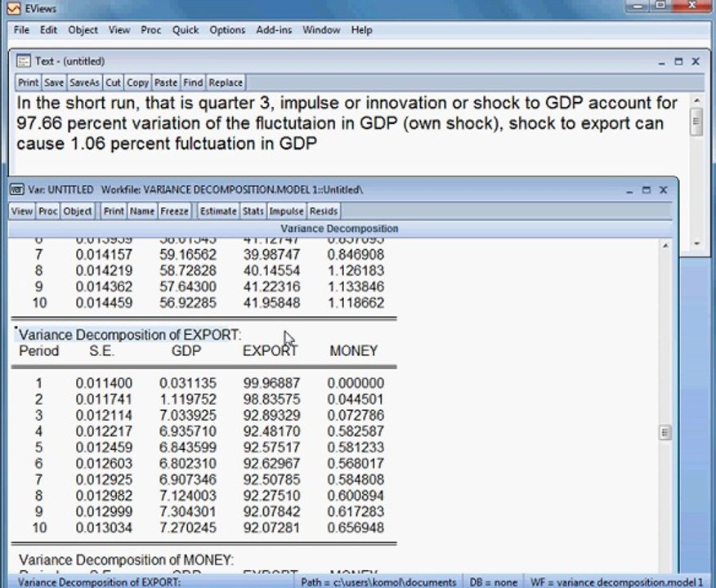Click the Text window scroll down arrow

tap(696, 243)
